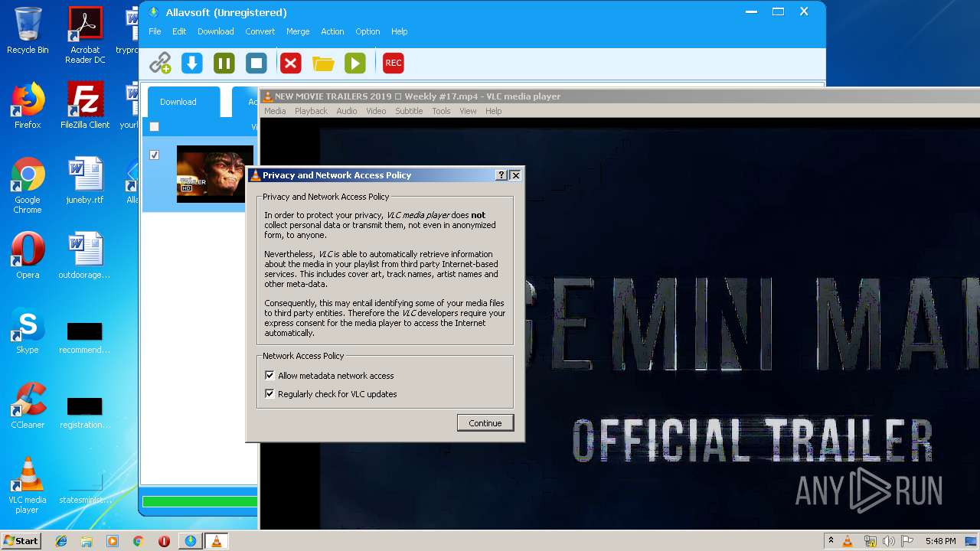Viewport: 980px width, 551px height.
Task: Select CCleaner desktop shortcut
Action: pyautogui.click(x=28, y=406)
